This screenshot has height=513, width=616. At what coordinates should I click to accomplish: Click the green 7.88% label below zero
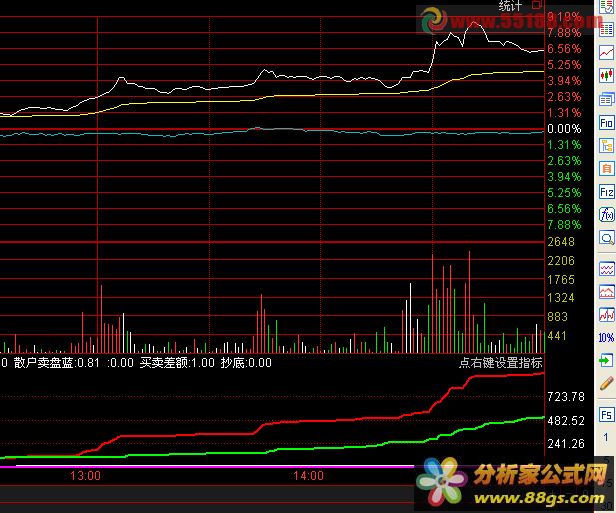(x=564, y=225)
